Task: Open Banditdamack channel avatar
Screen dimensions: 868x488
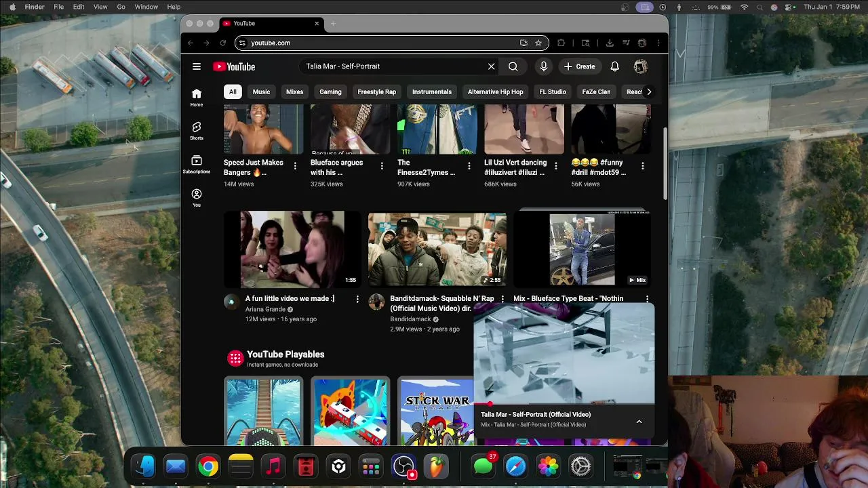Action: point(376,302)
